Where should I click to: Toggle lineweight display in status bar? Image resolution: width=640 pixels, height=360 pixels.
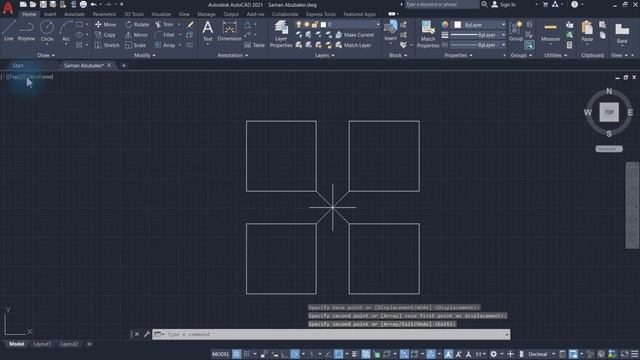355,354
